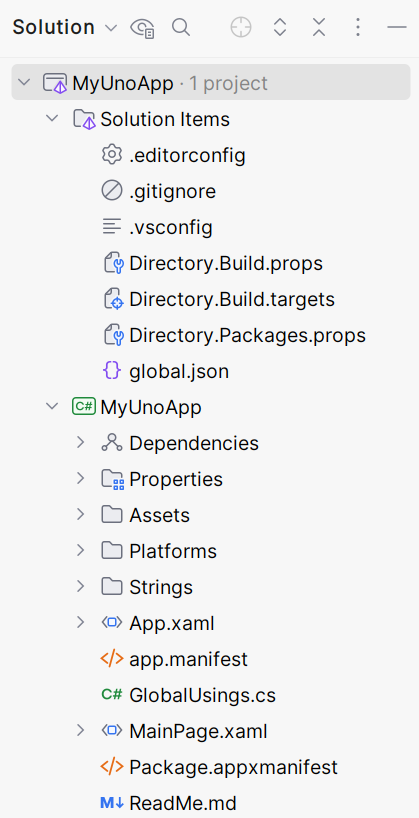Click the Expand All arrows icon
Screen dimensions: 419x818
click(x=280, y=27)
